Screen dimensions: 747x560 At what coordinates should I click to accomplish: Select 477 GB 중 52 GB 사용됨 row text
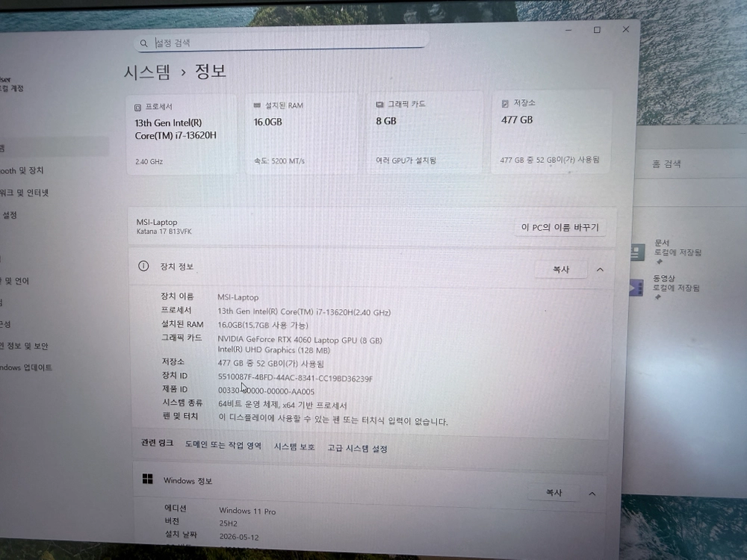tap(270, 364)
